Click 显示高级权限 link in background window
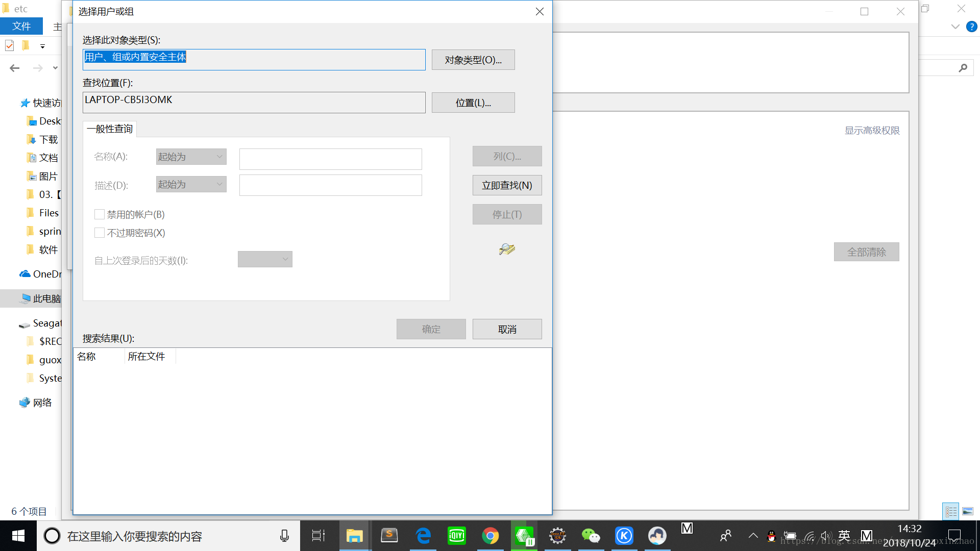Viewport: 980px width, 551px height. [872, 131]
